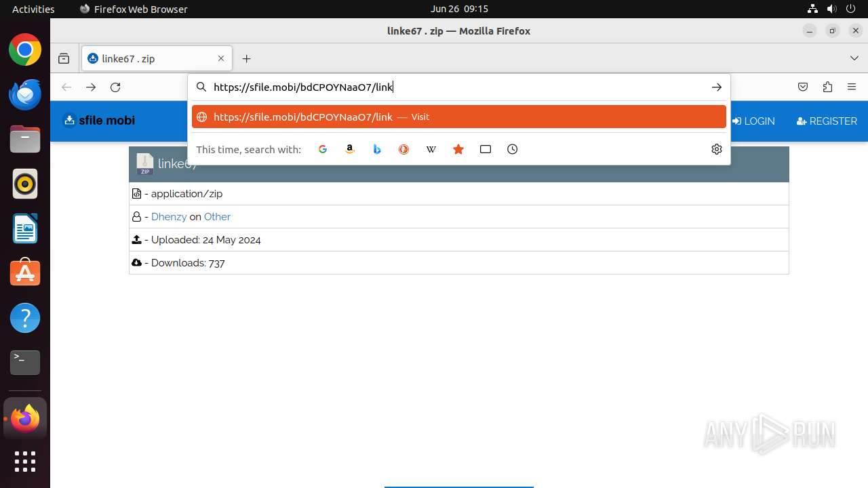This screenshot has width=868, height=488.
Task: Click inside the URL address field
Action: (458, 87)
